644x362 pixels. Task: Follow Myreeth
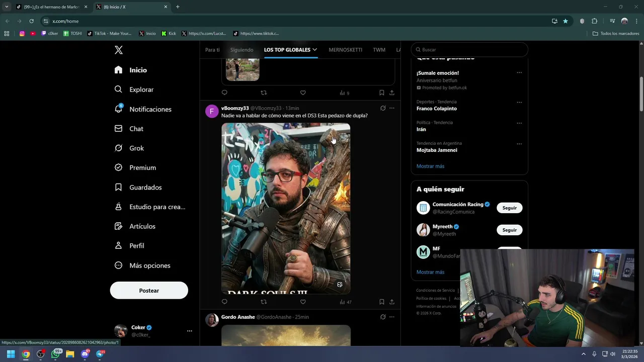pos(509,230)
